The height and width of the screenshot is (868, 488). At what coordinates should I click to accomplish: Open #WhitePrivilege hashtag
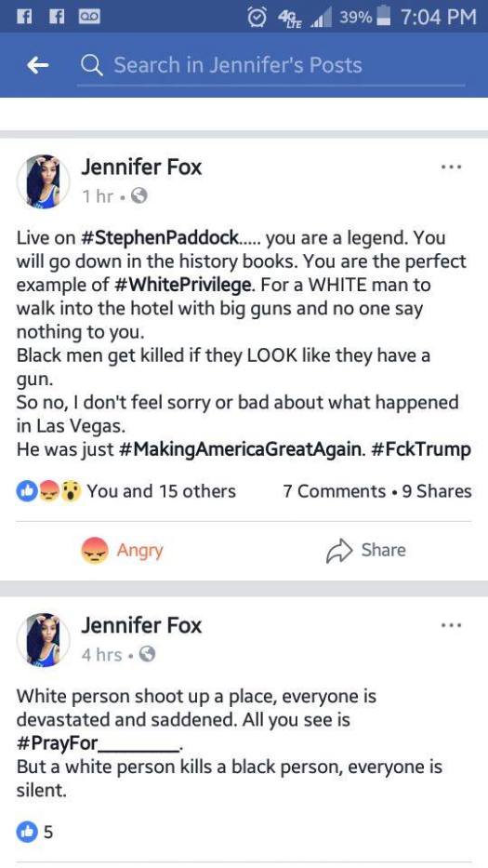[x=185, y=287]
